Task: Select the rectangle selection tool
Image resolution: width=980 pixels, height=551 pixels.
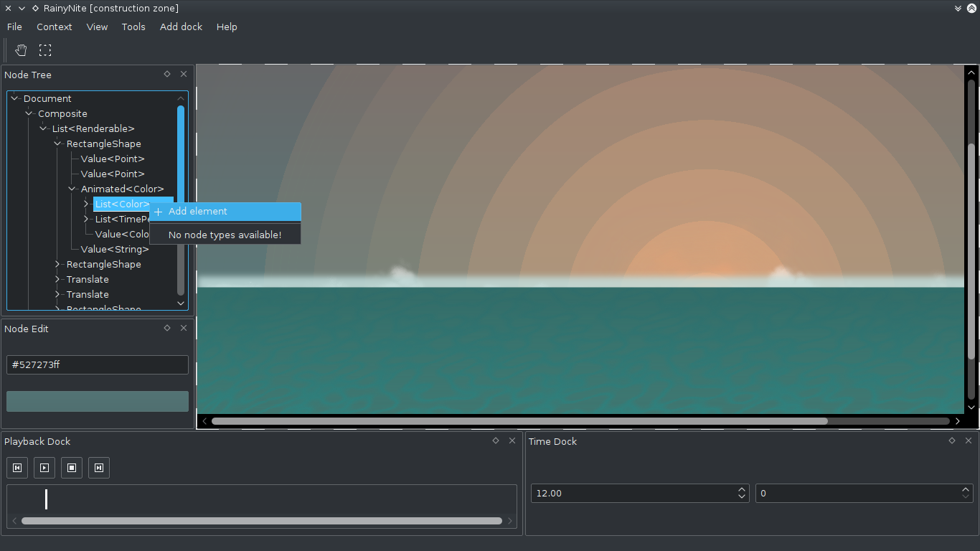Action: coord(45,50)
